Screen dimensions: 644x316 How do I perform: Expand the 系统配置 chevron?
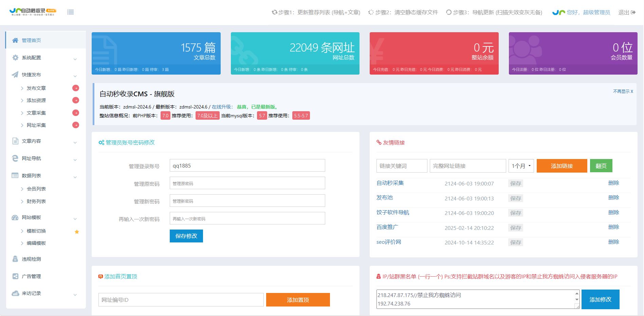click(75, 59)
